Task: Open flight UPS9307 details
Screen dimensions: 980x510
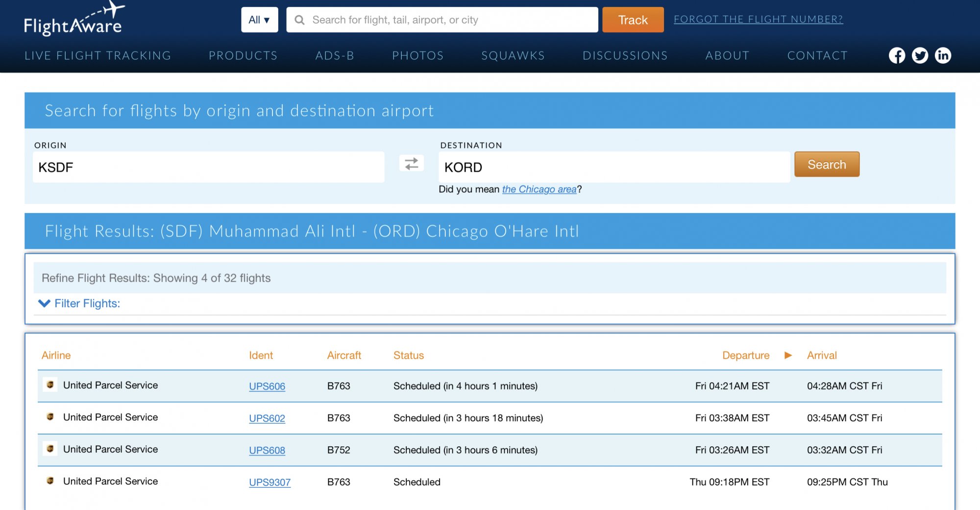Action: click(x=269, y=482)
